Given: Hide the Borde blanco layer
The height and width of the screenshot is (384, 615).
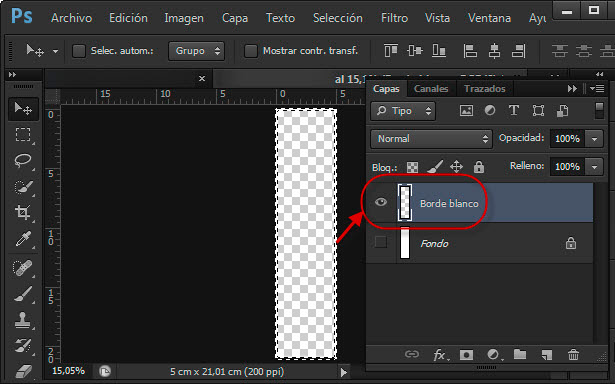Looking at the screenshot, I should coord(380,202).
